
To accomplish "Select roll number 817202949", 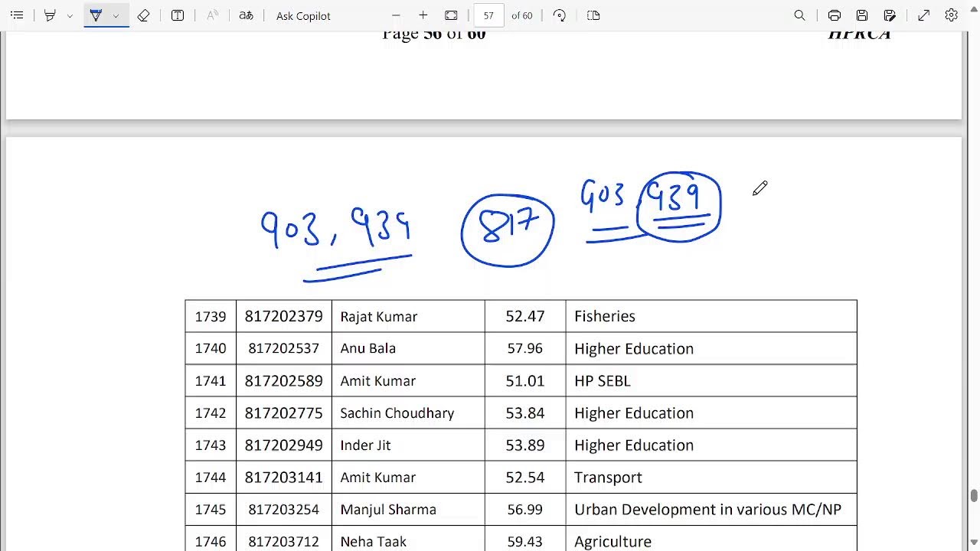I will 283,445.
